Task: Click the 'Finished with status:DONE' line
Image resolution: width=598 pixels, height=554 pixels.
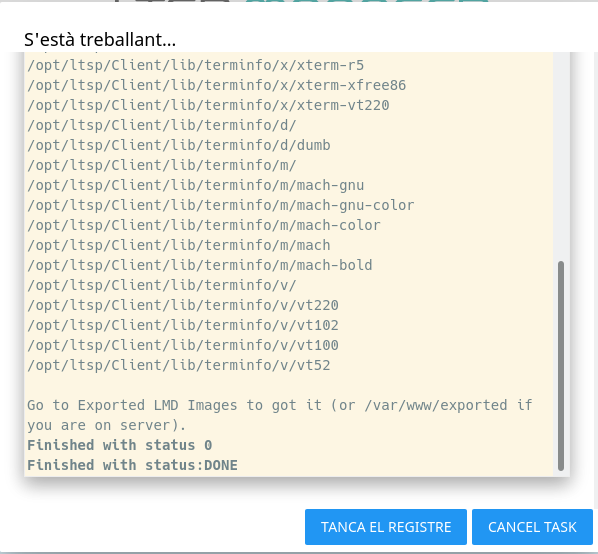Action: [132, 465]
